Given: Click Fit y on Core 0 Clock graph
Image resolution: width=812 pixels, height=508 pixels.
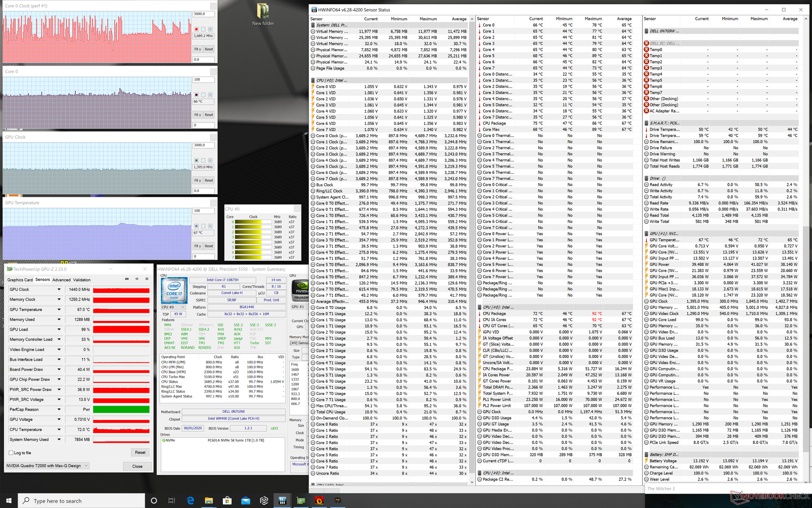Looking at the screenshot, I should [x=198, y=49].
